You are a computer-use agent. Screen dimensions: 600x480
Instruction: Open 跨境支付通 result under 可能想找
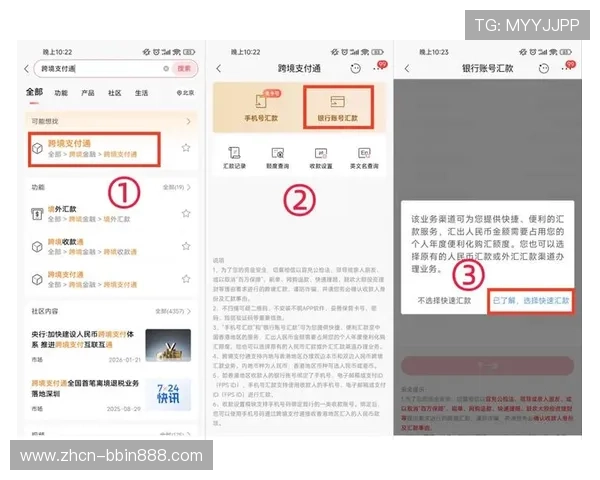tap(94, 149)
